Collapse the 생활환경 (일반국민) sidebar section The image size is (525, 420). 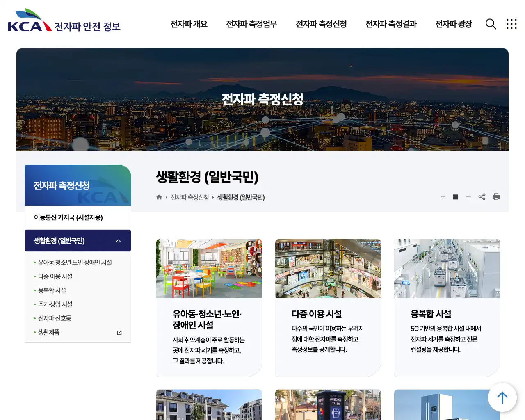119,241
